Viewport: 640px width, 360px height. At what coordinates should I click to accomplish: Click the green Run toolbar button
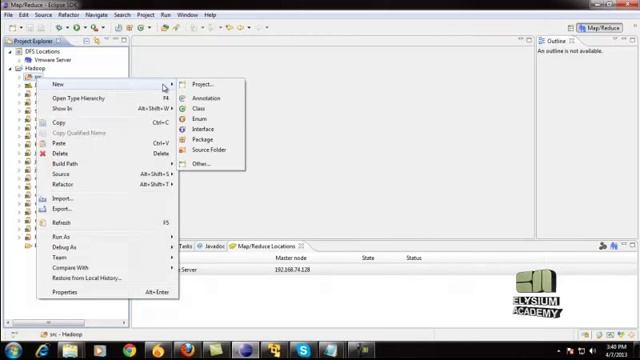(76, 28)
